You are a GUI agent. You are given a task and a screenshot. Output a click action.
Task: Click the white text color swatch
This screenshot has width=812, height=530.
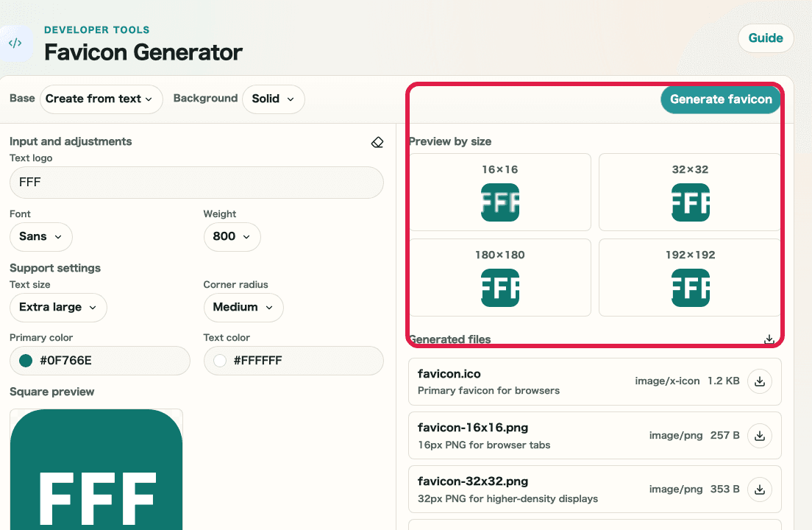tap(219, 361)
